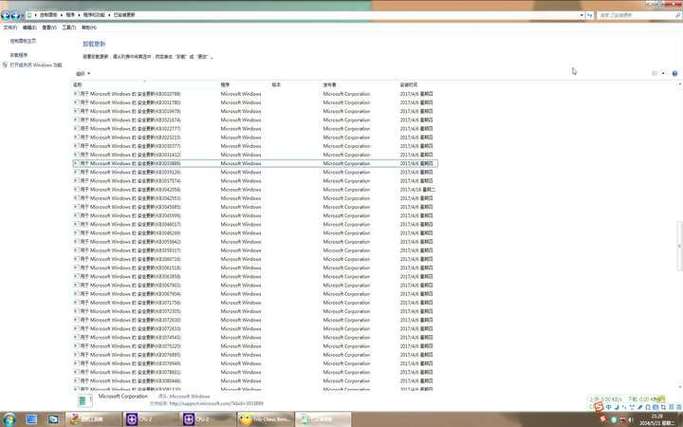683x427 pixels.
Task: Expand the address bar history dropdown arrow
Action: 582,15
